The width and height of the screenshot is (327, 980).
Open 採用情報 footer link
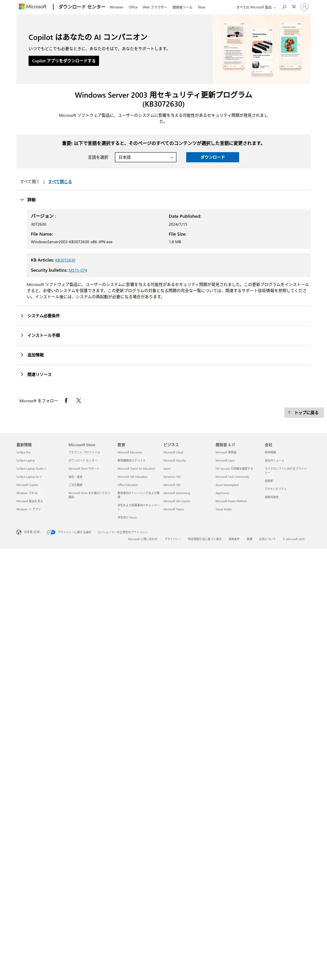[270, 452]
